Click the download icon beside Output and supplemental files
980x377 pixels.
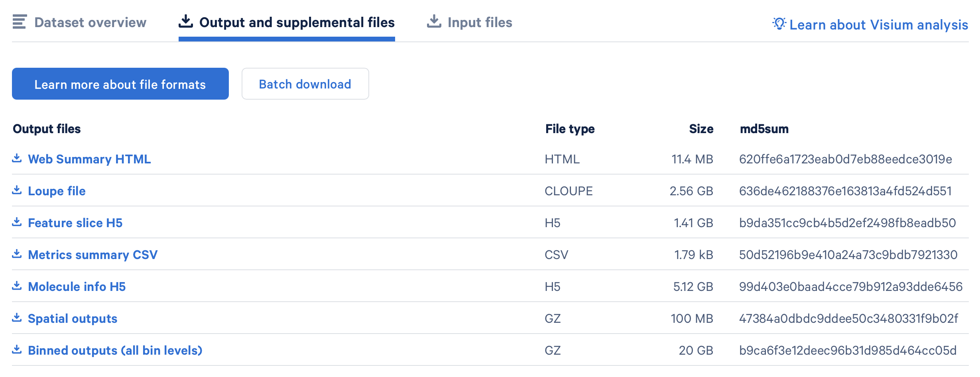[x=186, y=22]
